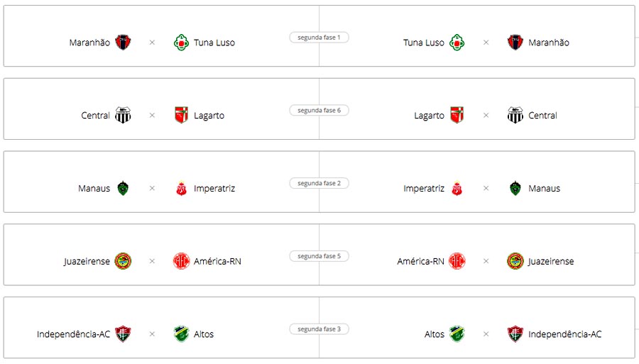Viewport: 639px width, 364px height.
Task: Click the América-RN crest in the first-leg match
Action: point(181,261)
